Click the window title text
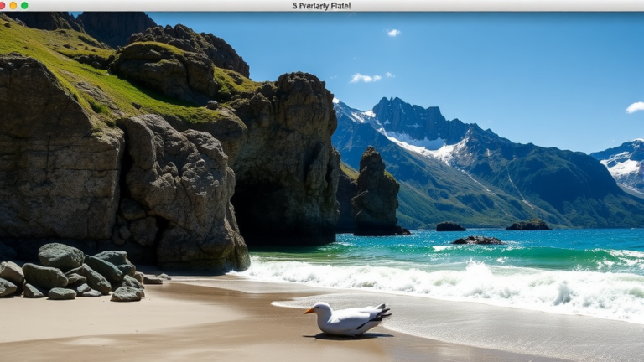The height and width of the screenshot is (362, 644). pyautogui.click(x=321, y=6)
